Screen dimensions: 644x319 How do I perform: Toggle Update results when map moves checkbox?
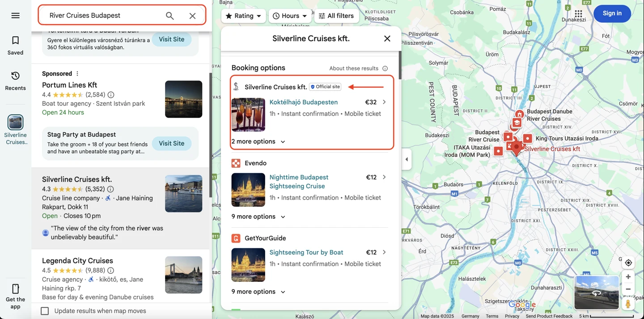[x=45, y=311]
